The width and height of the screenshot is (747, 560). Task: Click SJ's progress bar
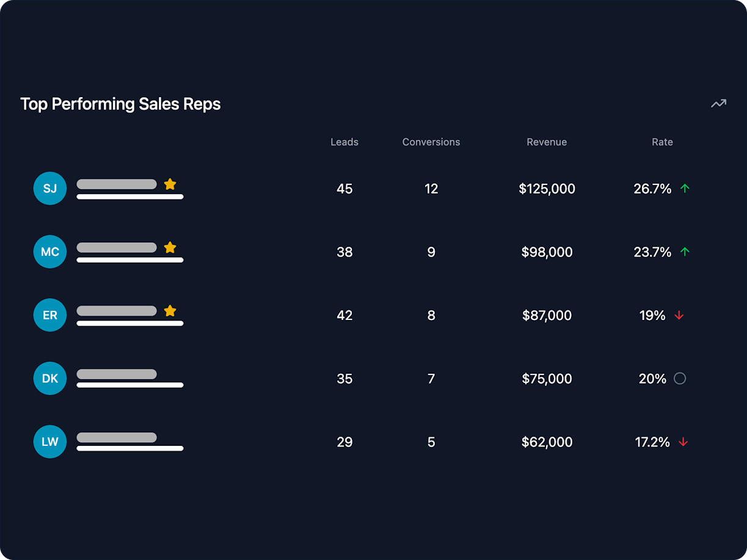tap(116, 184)
